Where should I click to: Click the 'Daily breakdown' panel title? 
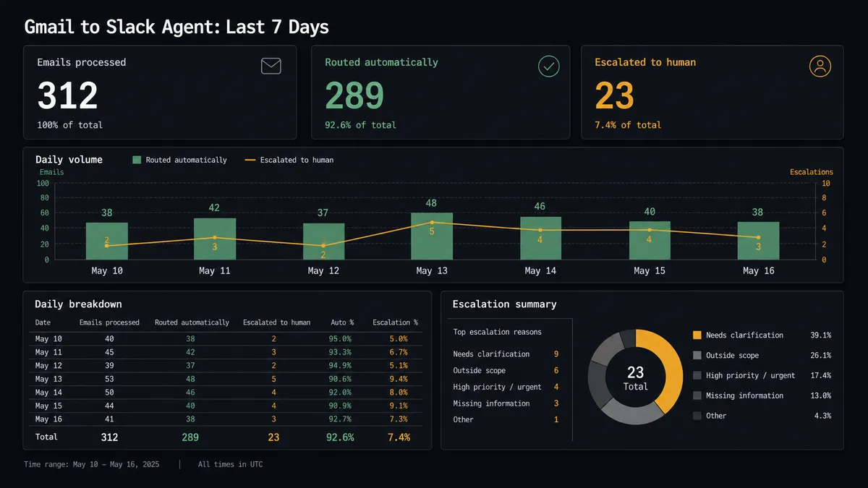click(78, 304)
